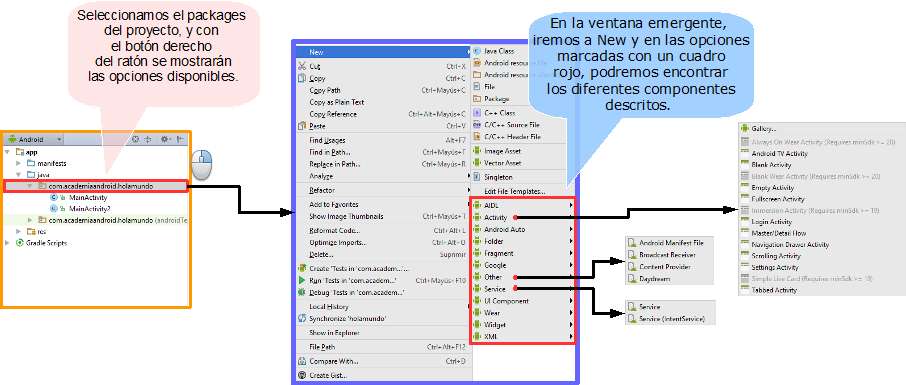Expand the res folder arrow
Image resolution: width=906 pixels, height=385 pixels.
coord(18,231)
